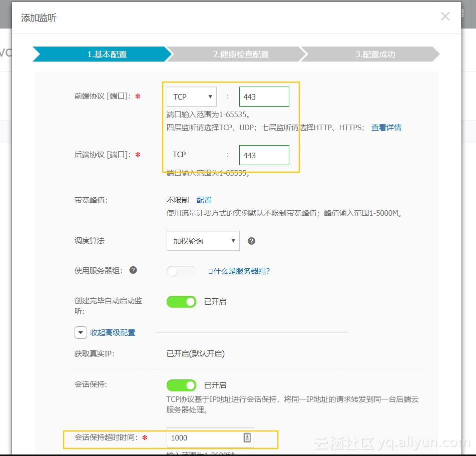Click the frontend port 443 field

[264, 97]
